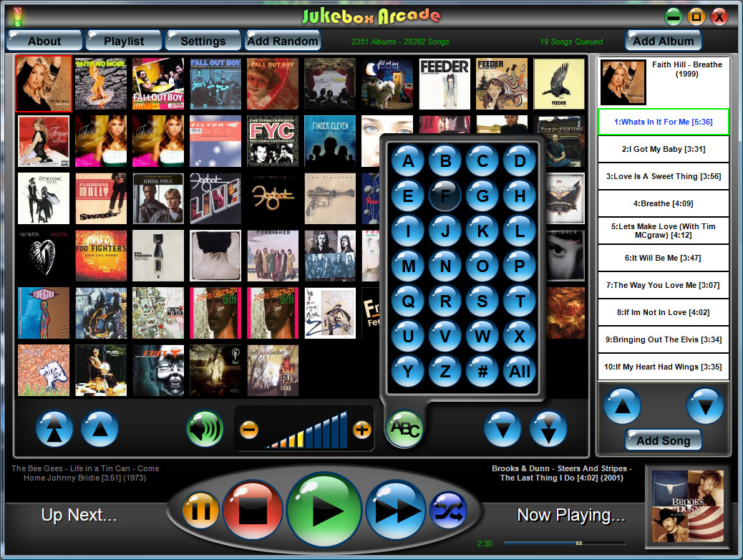Image resolution: width=743 pixels, height=560 pixels.
Task: Select the # symbol filter button
Action: [482, 371]
